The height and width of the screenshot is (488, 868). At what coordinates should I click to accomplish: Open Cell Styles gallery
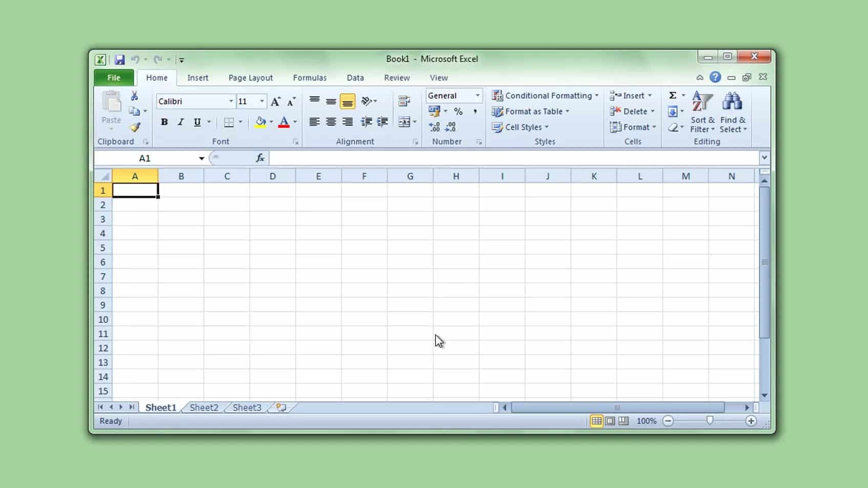520,127
